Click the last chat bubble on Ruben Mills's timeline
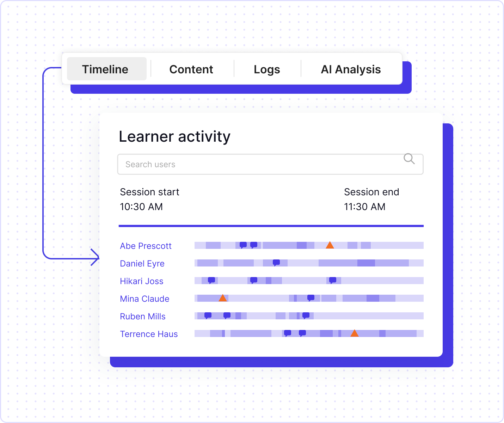Image resolution: width=504 pixels, height=423 pixels. [306, 315]
